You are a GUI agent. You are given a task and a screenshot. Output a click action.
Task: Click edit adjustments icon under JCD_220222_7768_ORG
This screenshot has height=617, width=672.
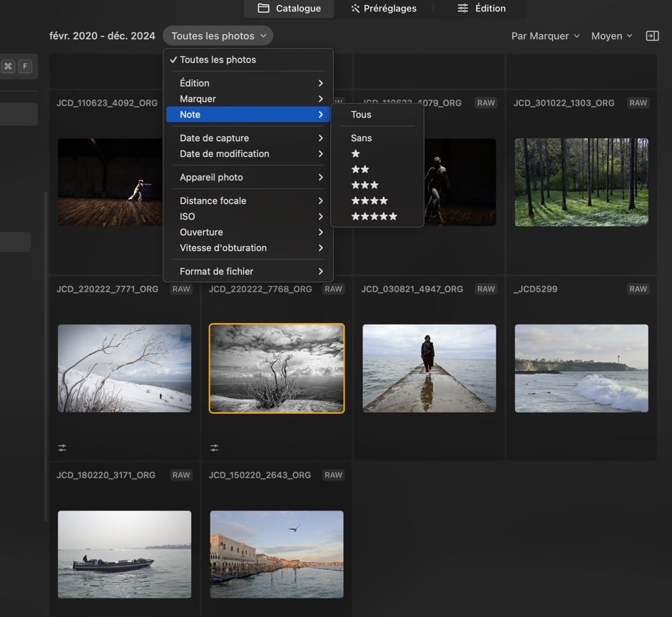pos(214,448)
